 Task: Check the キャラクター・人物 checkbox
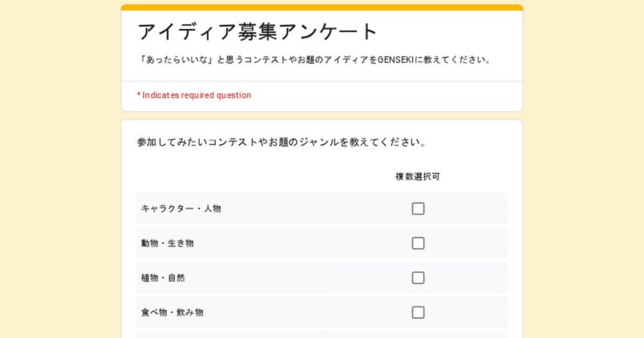(x=418, y=209)
